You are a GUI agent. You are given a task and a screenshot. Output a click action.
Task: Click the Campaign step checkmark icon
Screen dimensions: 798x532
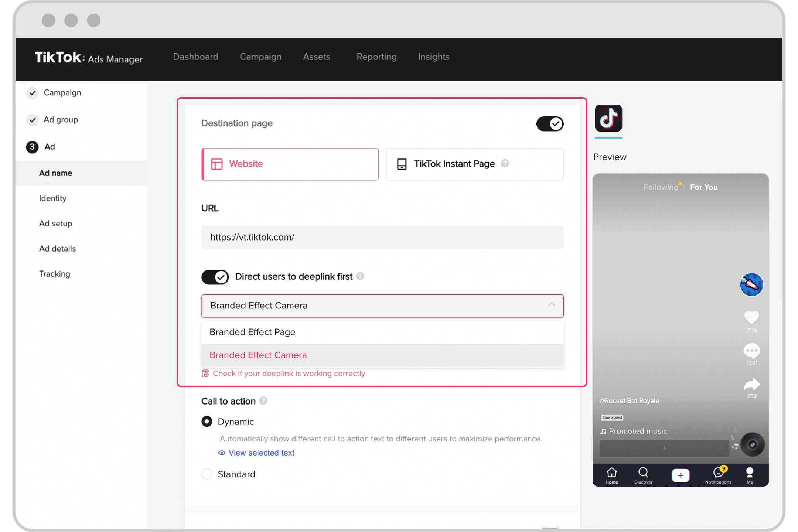pyautogui.click(x=33, y=93)
